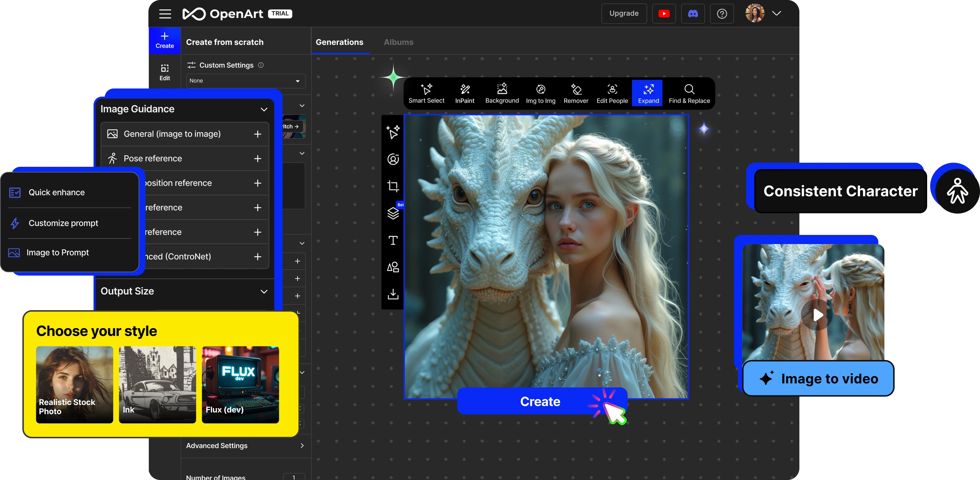
Task: Pick the Ink style thumbnail
Action: point(157,384)
